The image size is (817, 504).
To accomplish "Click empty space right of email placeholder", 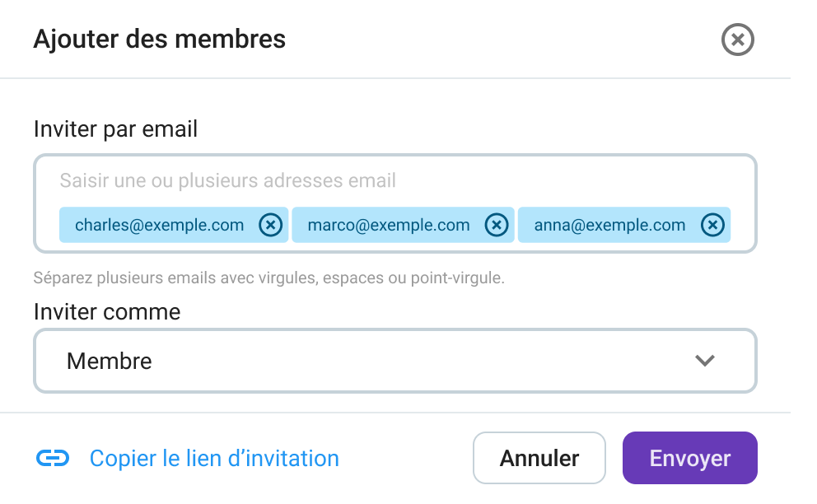I will (x=577, y=180).
